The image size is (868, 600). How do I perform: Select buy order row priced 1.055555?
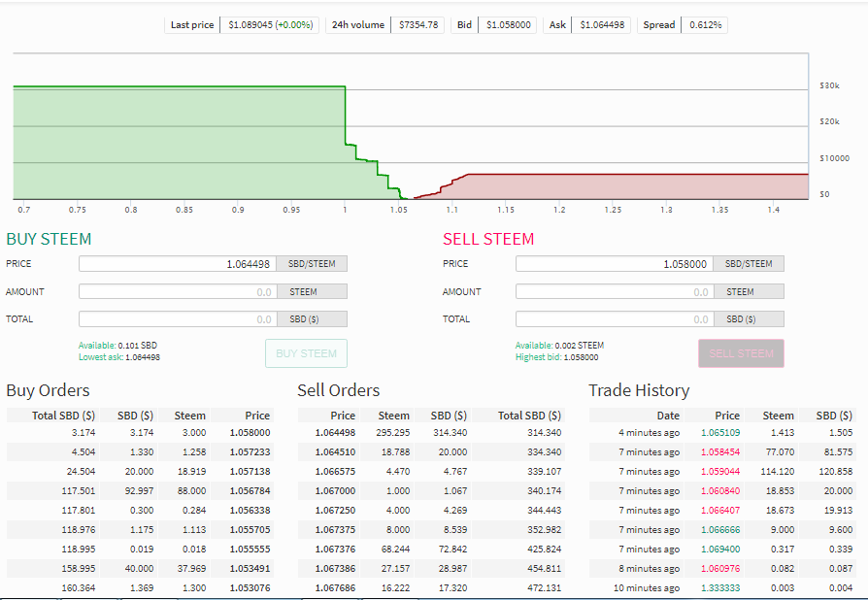pos(140,549)
